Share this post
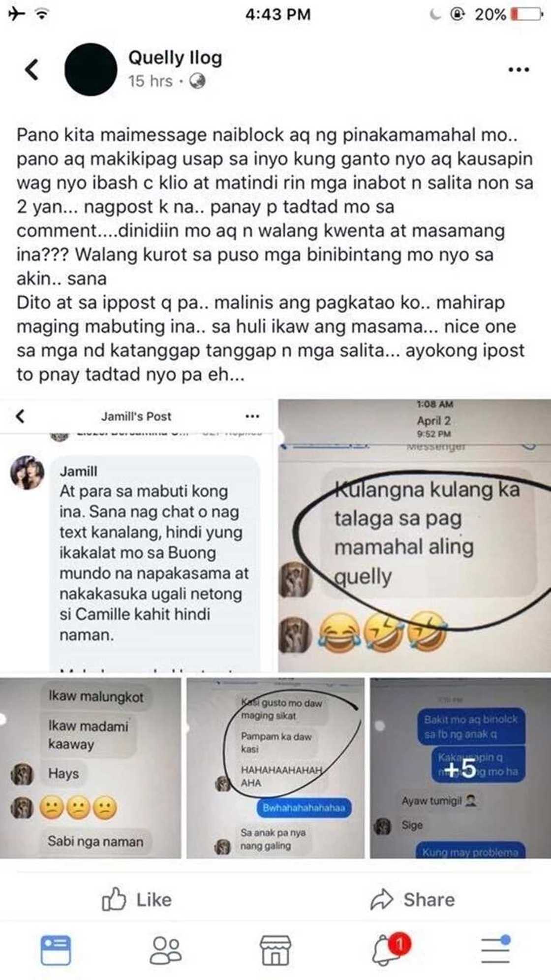The height and width of the screenshot is (980, 551). [x=412, y=900]
